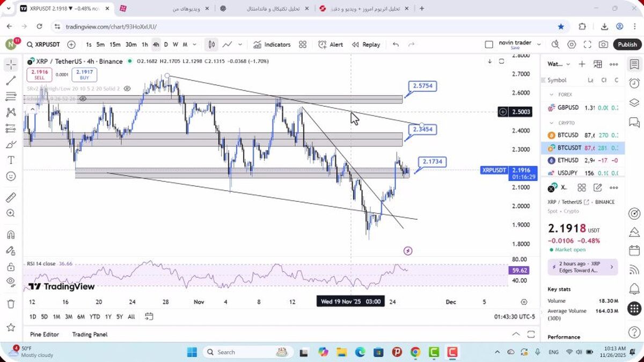This screenshot has height=362, width=644.
Task: Hide all drawings with eye icon
Action: coord(11,282)
